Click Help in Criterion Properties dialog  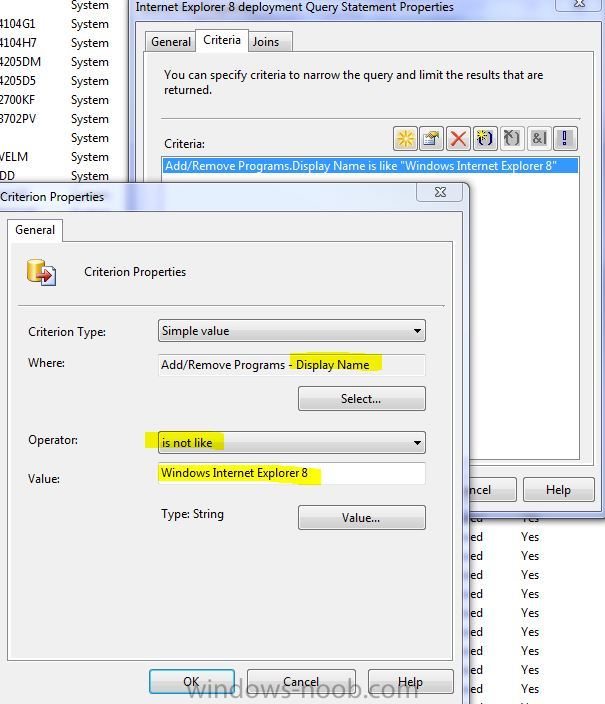click(411, 682)
